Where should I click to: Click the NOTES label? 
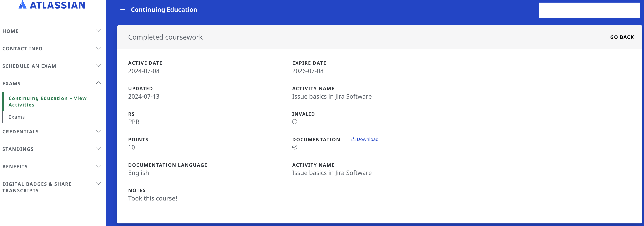point(137,190)
